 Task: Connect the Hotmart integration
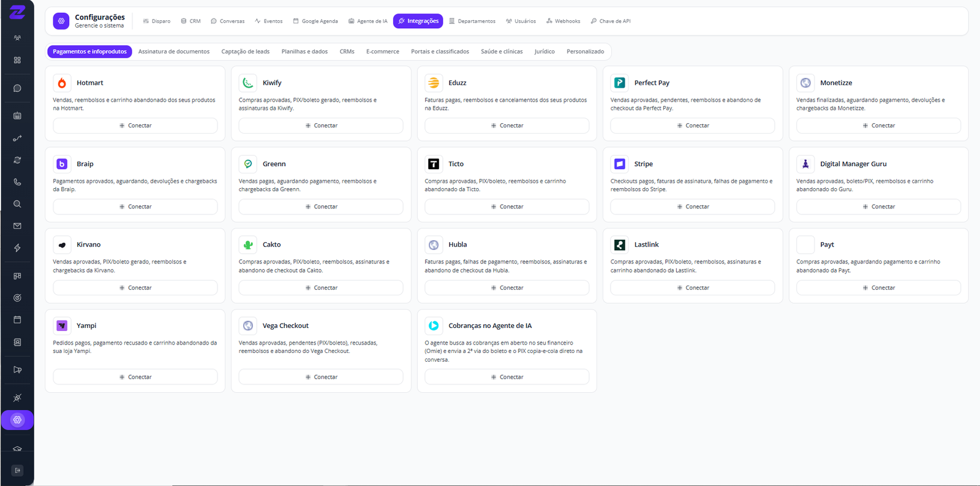click(x=135, y=126)
